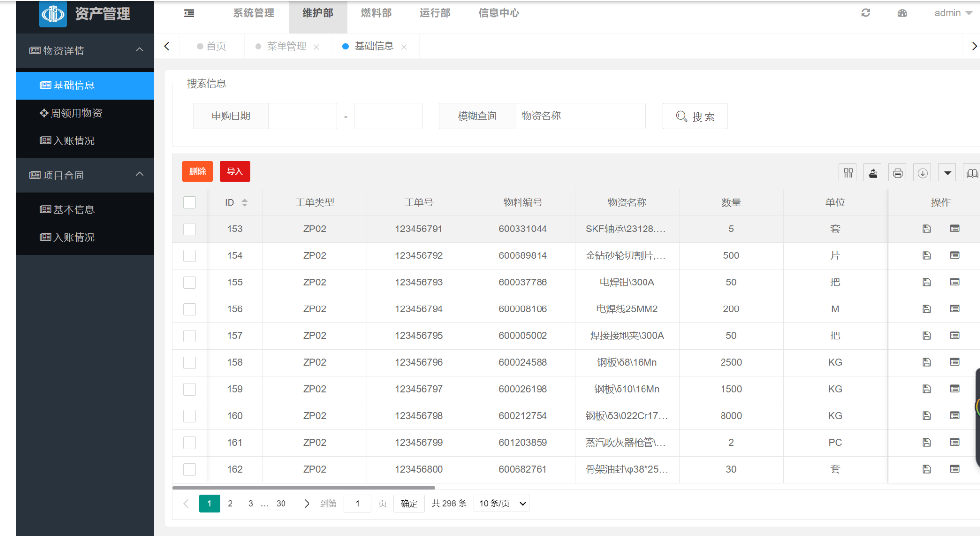Click the detail list icon in row 161
This screenshot has height=536, width=980.
954,442
